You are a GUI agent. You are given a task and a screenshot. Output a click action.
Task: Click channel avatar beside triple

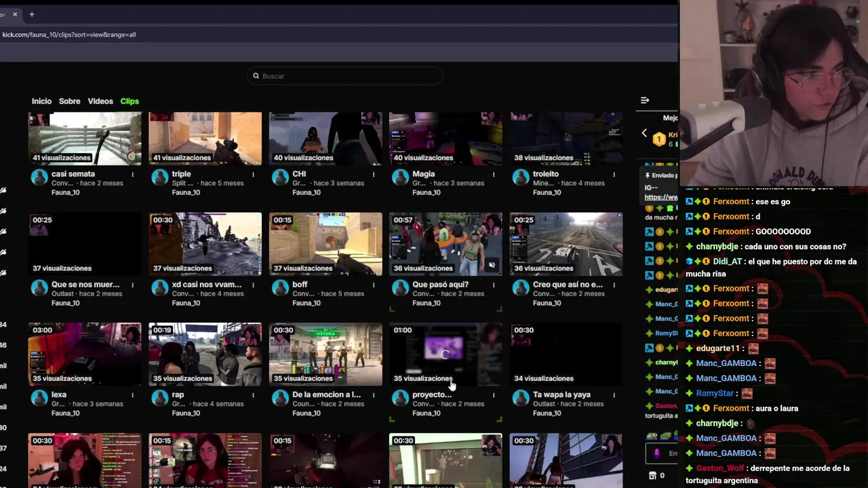pyautogui.click(x=160, y=178)
